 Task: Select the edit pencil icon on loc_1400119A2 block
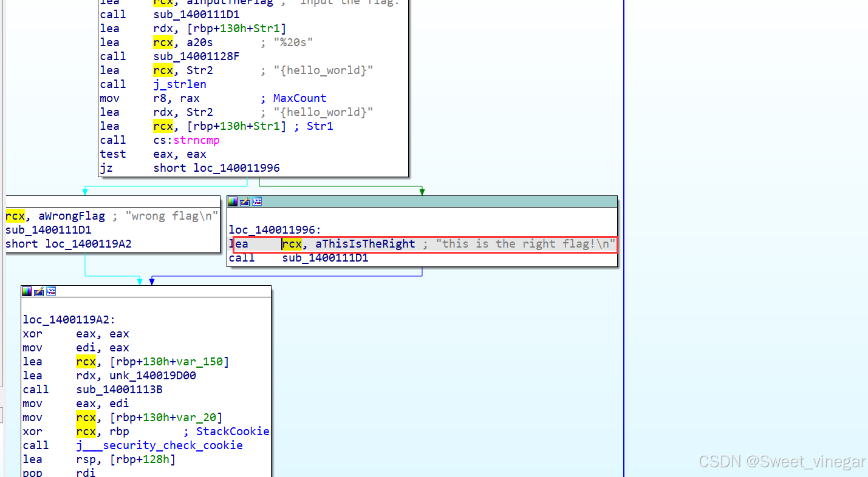[39, 291]
